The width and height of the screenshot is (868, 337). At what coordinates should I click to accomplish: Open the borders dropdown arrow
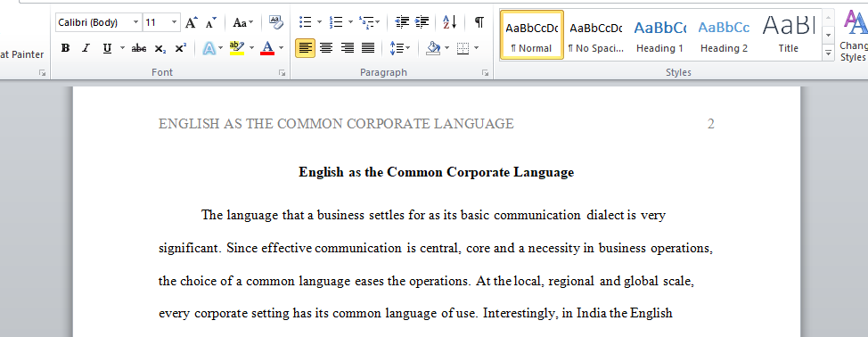coord(477,48)
